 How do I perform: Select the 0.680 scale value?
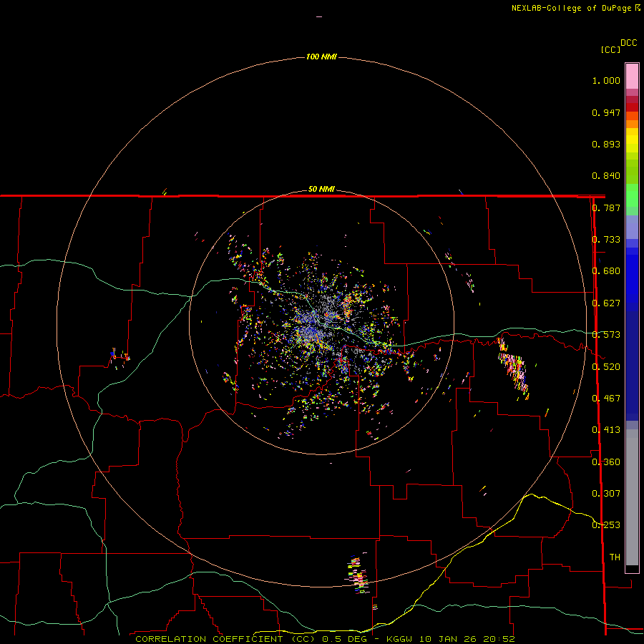tap(606, 271)
